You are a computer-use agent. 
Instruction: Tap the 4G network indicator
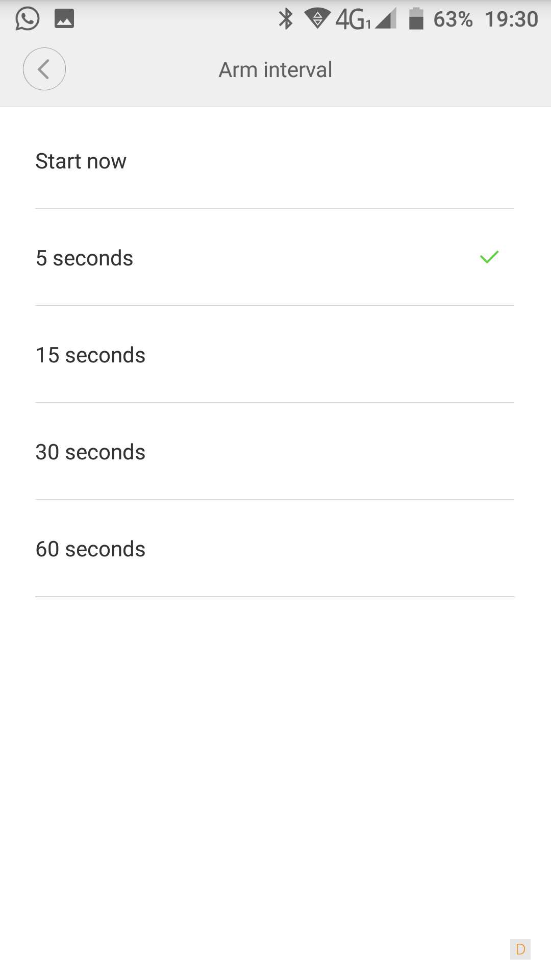pyautogui.click(x=352, y=19)
